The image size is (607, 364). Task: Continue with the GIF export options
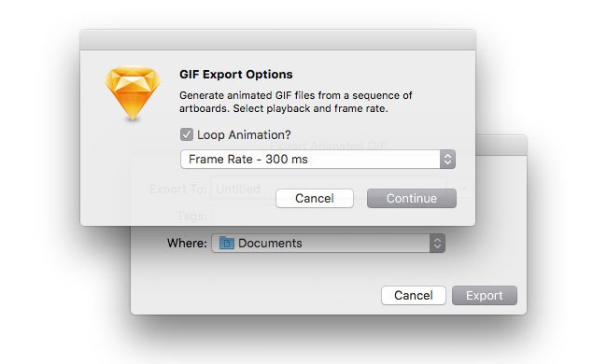412,198
